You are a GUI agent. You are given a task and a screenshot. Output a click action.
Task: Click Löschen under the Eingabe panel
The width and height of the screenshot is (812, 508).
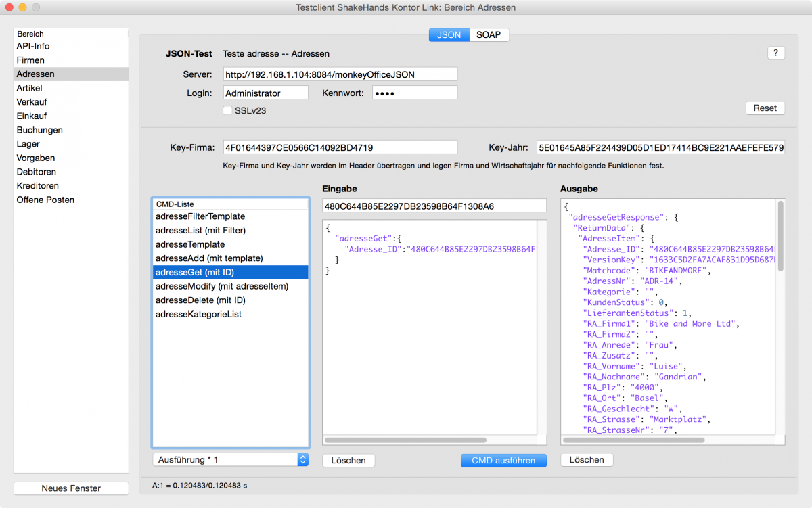[x=348, y=460]
